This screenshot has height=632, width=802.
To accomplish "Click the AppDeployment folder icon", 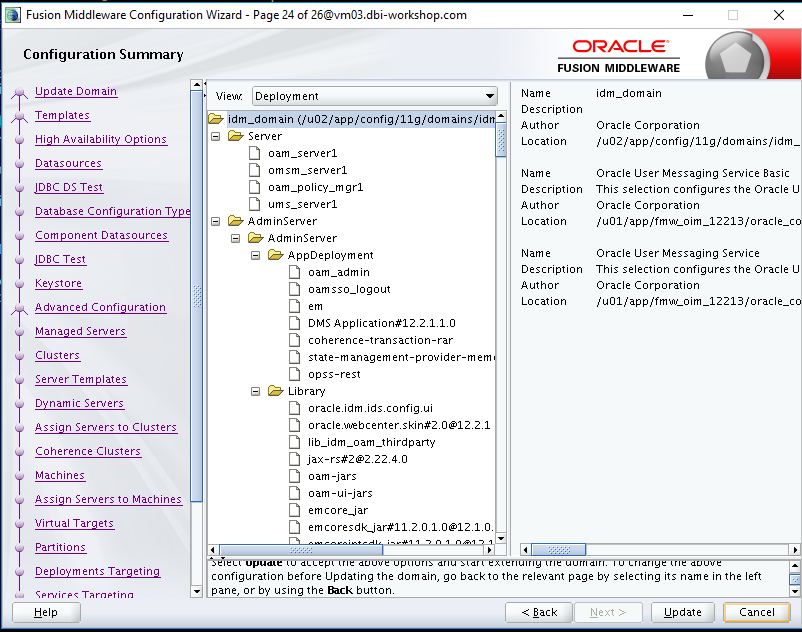I will tap(275, 255).
